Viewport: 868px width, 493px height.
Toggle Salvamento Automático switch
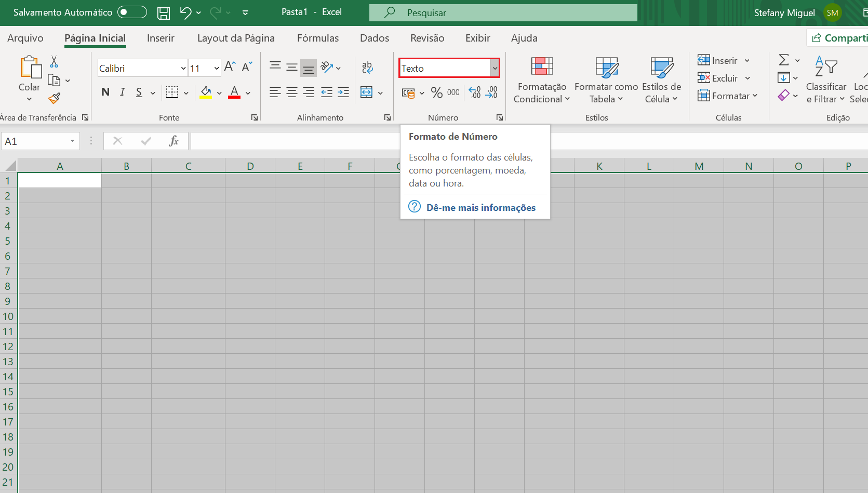point(132,12)
